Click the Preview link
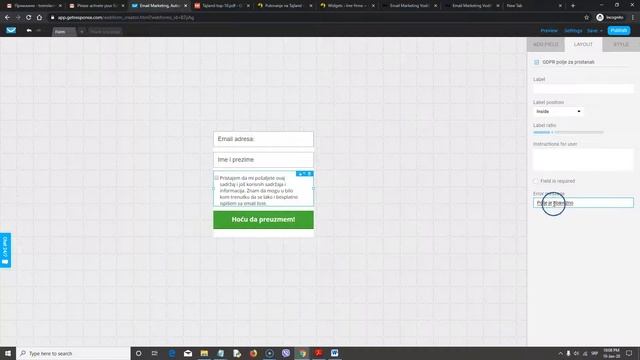 [549, 31]
